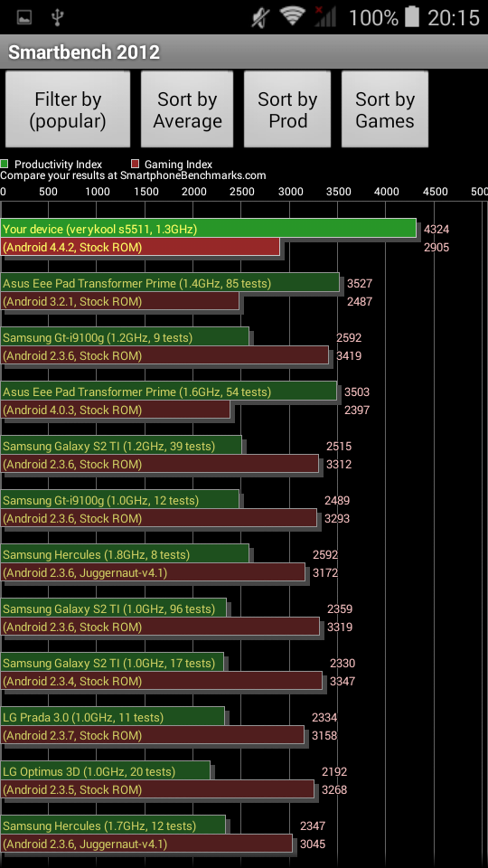
Task: Click the Smartbench 2012 title text
Action: 84,52
